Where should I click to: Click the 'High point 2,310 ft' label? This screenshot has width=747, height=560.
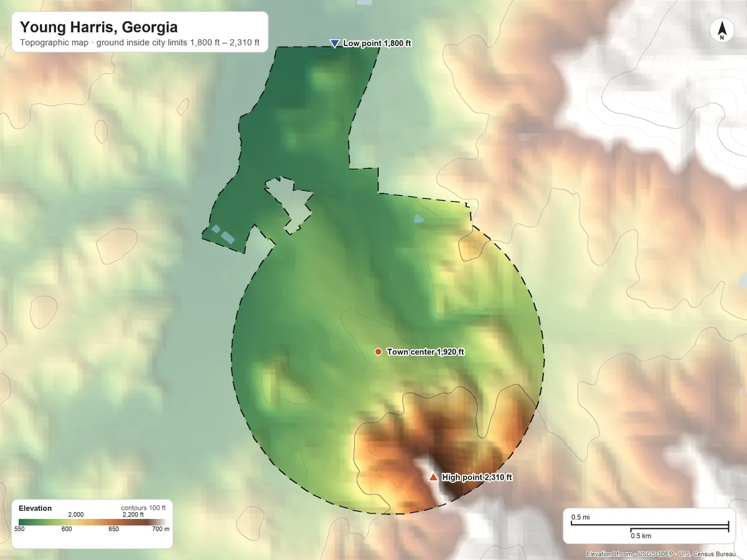coord(477,478)
